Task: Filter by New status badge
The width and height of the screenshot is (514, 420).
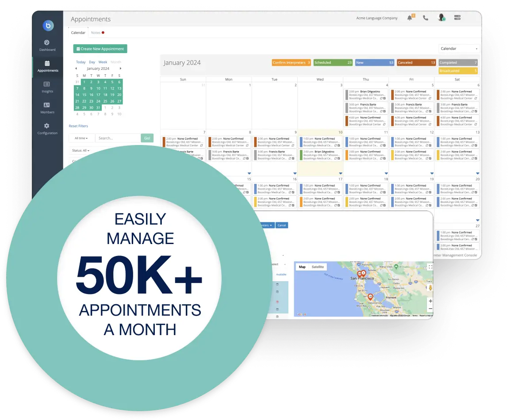Action: coord(374,63)
